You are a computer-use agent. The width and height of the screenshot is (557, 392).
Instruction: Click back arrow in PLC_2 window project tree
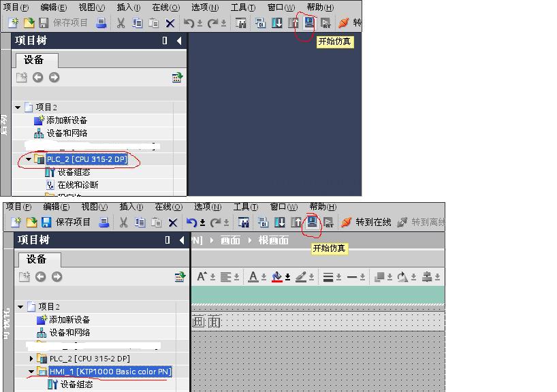click(37, 78)
